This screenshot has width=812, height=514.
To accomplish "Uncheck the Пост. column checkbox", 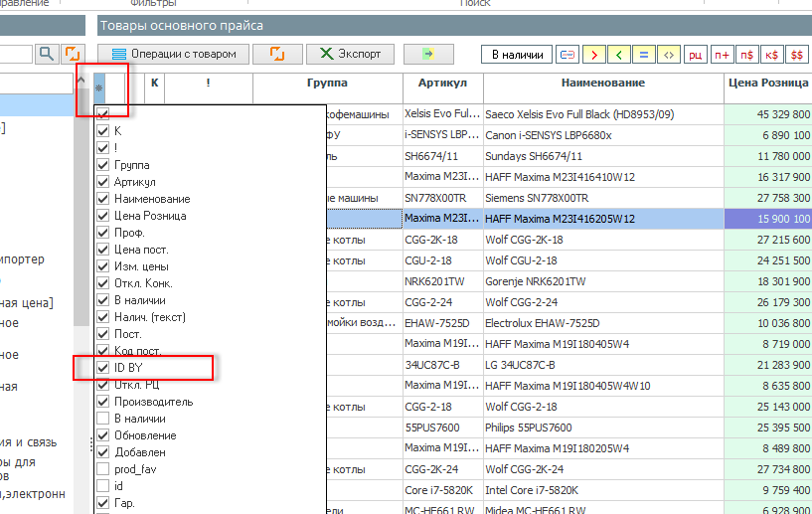I will (103, 334).
